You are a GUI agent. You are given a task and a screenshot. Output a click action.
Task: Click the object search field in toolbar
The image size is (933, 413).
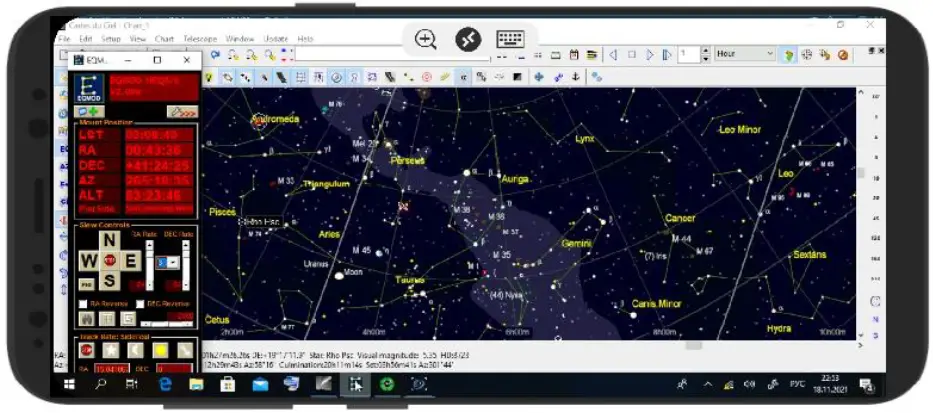pyautogui.click(x=392, y=54)
